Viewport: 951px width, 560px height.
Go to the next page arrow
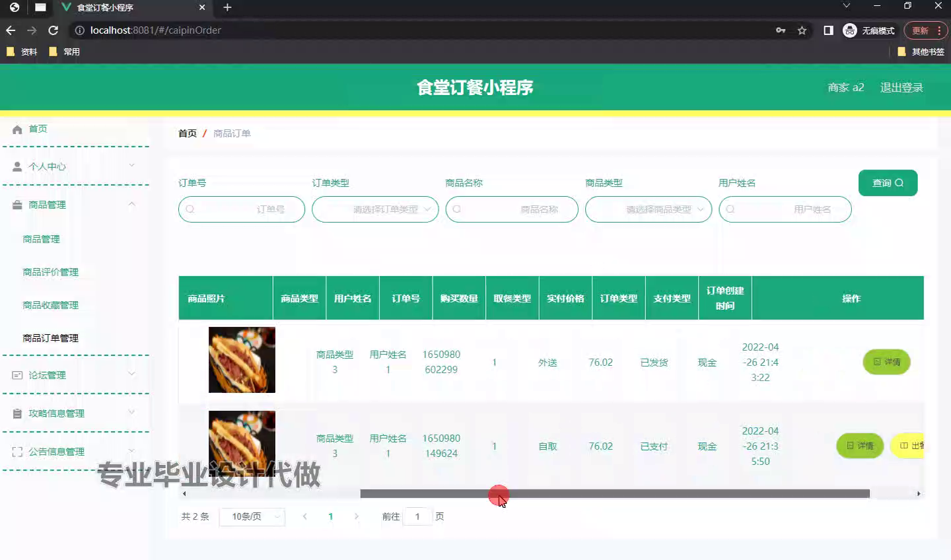[x=357, y=516]
